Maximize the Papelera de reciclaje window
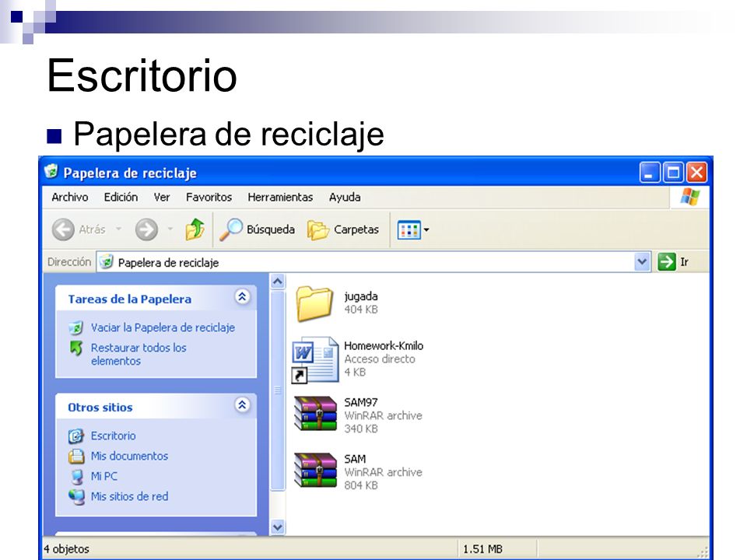Viewport: 747px width, 560px height. pos(673,173)
